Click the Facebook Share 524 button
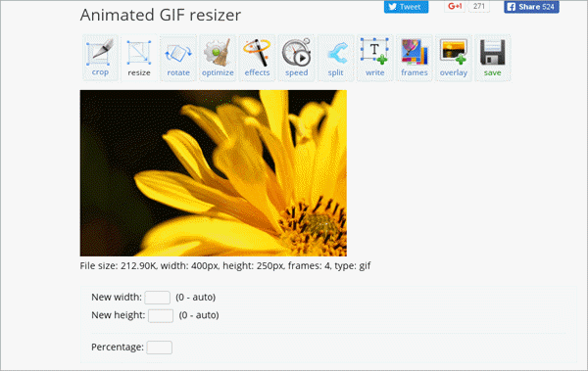 point(531,7)
